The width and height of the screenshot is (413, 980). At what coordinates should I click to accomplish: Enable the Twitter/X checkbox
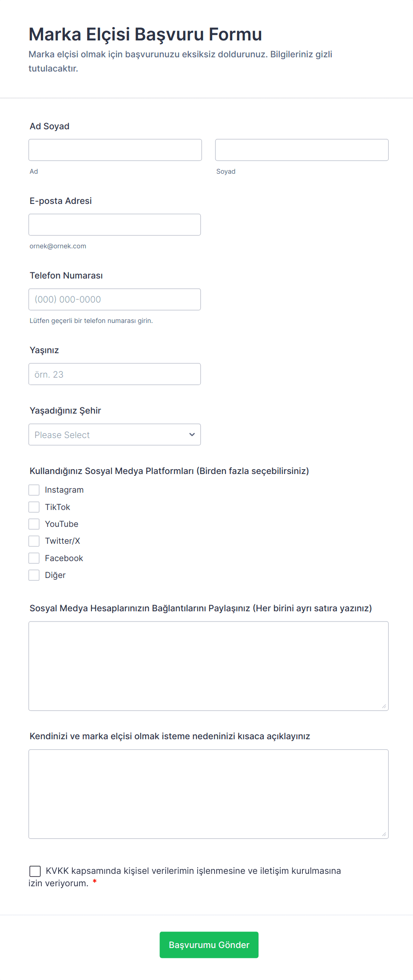point(34,541)
